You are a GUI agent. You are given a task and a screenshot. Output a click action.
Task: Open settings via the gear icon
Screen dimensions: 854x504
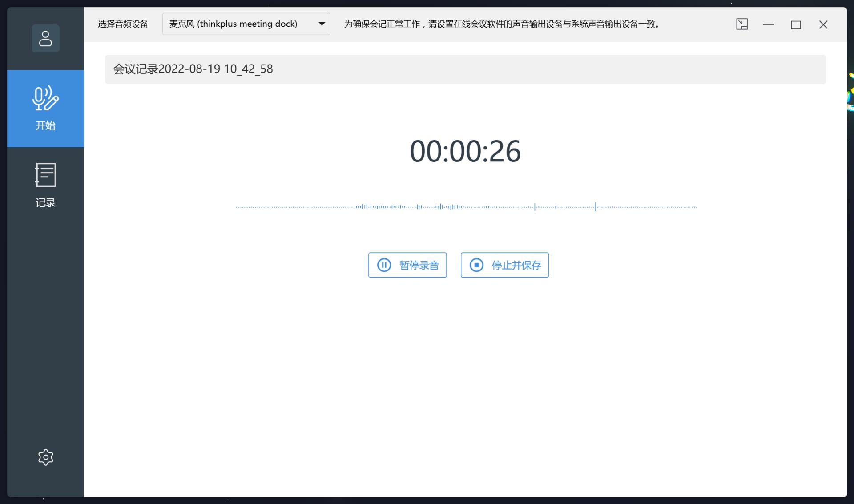click(45, 457)
